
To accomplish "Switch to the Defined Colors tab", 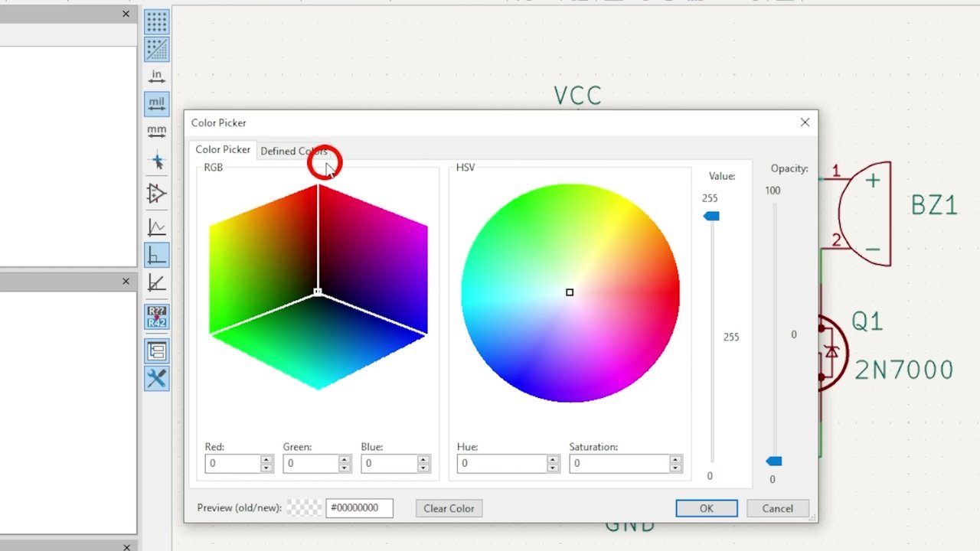I will coord(294,151).
